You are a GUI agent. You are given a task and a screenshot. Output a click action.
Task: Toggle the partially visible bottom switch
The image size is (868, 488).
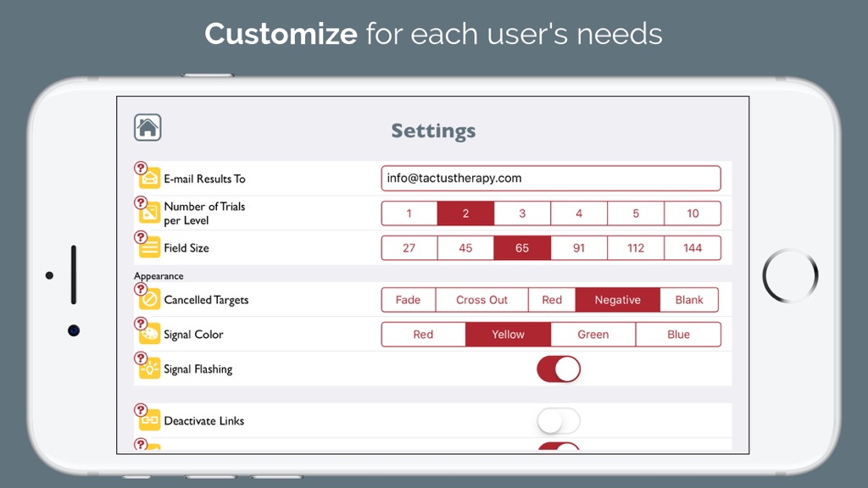point(559,446)
